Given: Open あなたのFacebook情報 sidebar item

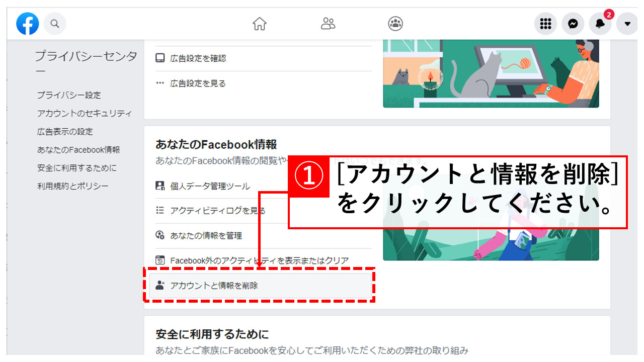Looking at the screenshot, I should (78, 150).
